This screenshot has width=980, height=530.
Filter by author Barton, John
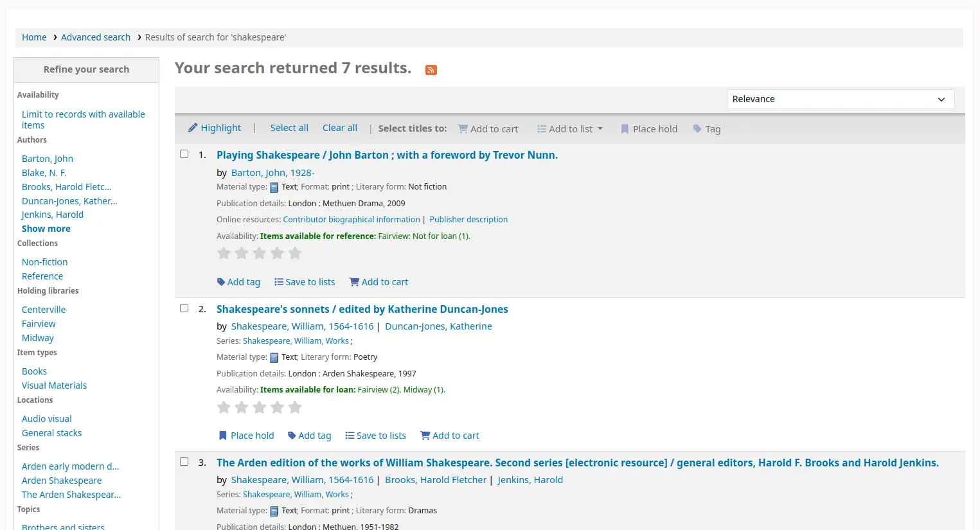click(x=48, y=159)
